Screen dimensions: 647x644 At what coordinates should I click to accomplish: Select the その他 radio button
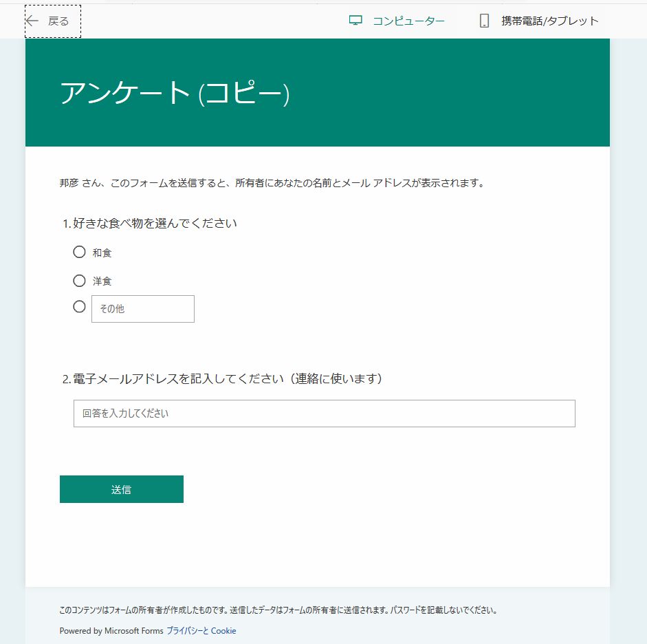(79, 307)
